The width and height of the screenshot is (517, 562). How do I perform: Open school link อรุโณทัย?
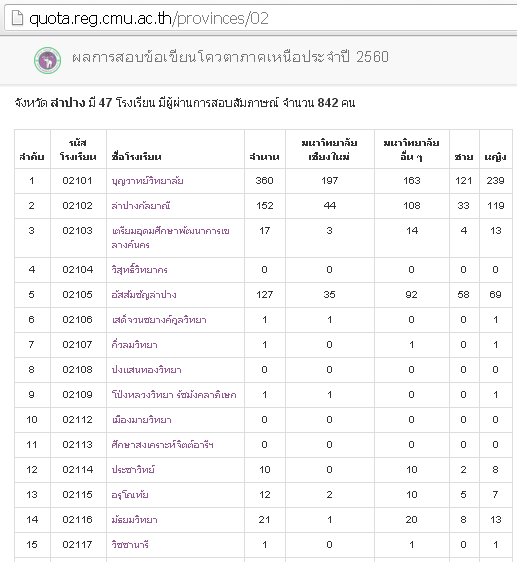coord(130,495)
